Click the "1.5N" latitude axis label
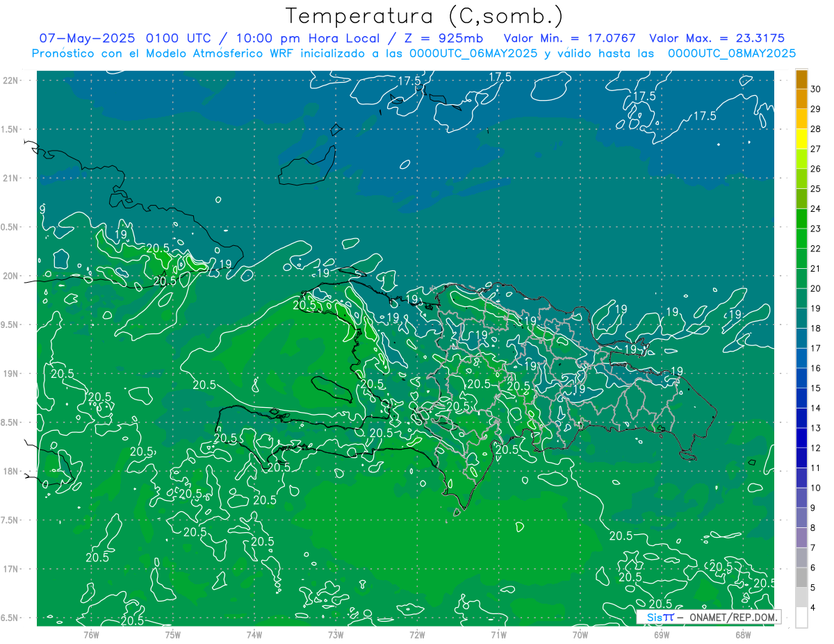Image resolution: width=834 pixels, height=644 pixels. [10, 130]
